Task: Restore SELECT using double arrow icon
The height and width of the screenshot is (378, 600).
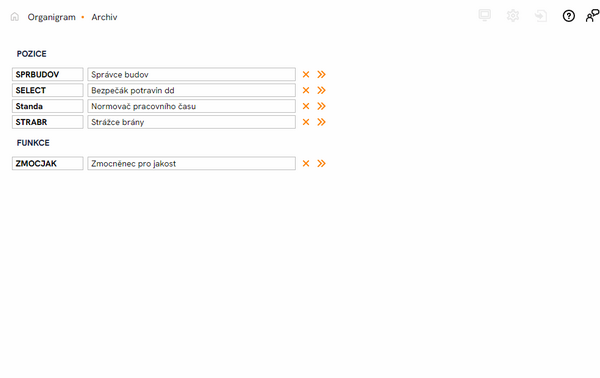Action: click(x=321, y=90)
